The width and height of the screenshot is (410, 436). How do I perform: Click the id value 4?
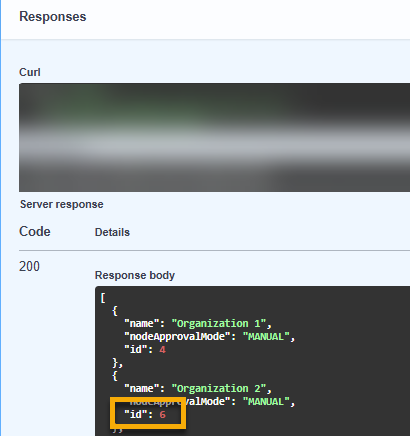[162, 350]
